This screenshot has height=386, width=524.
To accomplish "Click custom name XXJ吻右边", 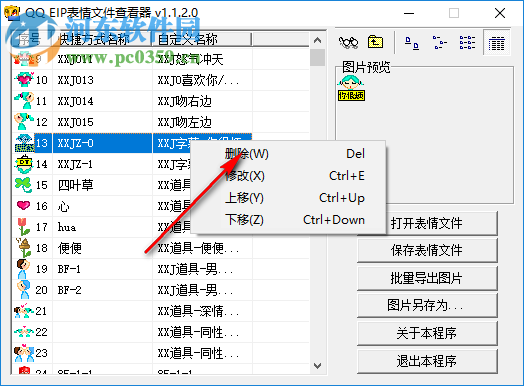I will tap(184, 101).
